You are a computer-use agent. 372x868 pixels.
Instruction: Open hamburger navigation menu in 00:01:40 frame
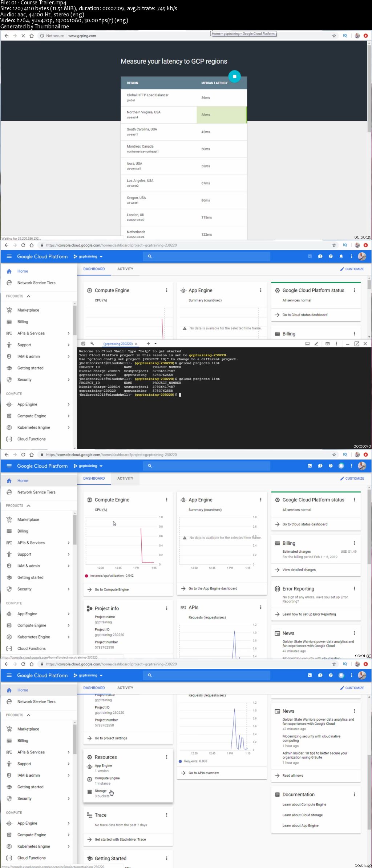pos(9,675)
